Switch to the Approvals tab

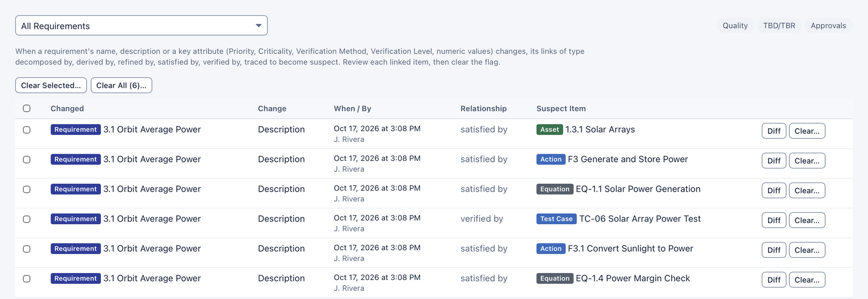[828, 25]
